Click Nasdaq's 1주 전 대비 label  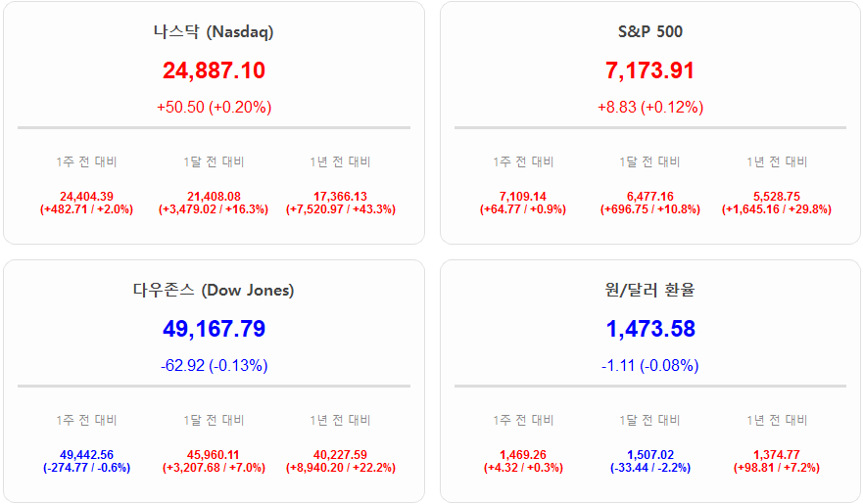pyautogui.click(x=86, y=161)
